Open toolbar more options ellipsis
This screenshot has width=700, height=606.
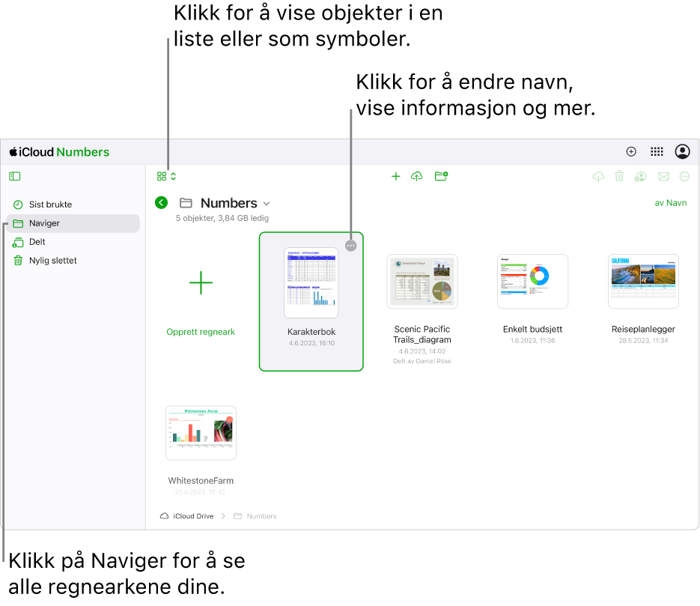tap(684, 176)
